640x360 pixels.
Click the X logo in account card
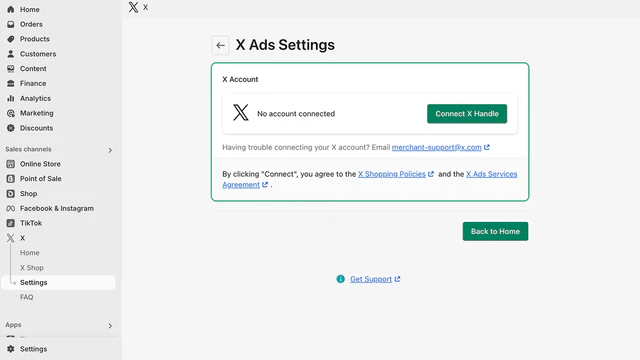[x=240, y=112]
